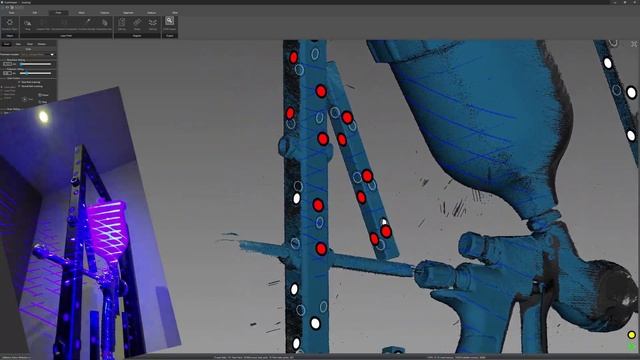Adjust the upper slider in the left panel
640x360 pixels.
click(x=36, y=64)
